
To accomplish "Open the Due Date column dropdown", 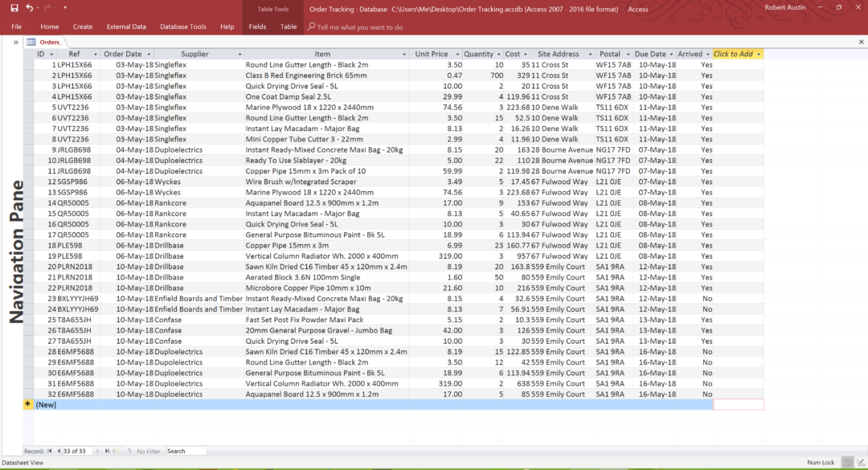I will click(x=671, y=55).
